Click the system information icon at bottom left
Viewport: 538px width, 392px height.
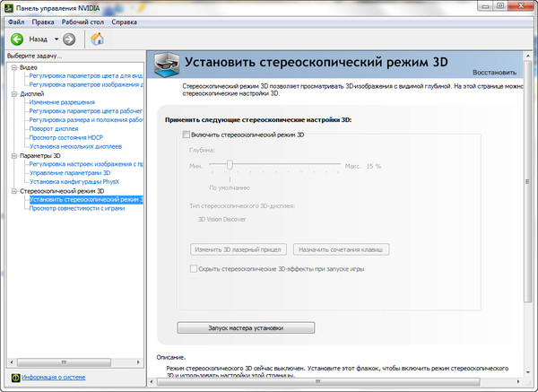click(x=14, y=378)
